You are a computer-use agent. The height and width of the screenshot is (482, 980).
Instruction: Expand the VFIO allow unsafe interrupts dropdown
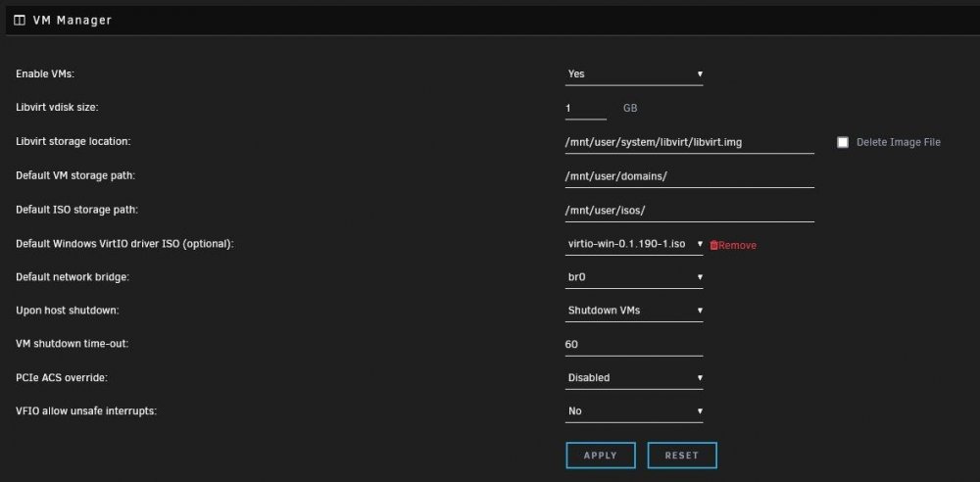[x=634, y=411]
